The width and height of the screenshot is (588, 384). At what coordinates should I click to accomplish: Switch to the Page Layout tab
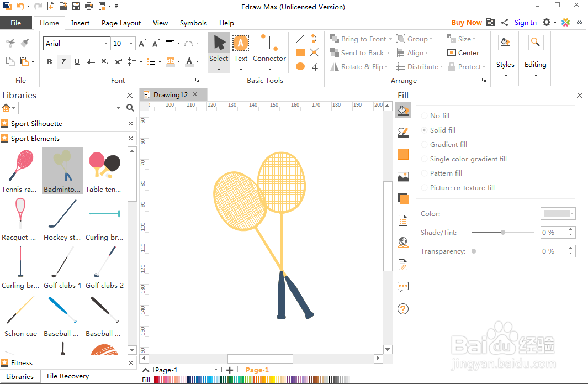(x=121, y=23)
